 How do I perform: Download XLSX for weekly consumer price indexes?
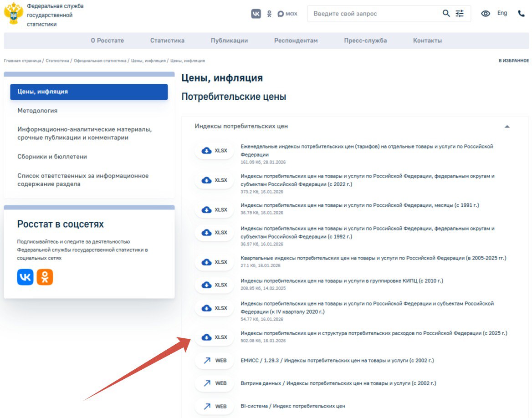coord(214,151)
